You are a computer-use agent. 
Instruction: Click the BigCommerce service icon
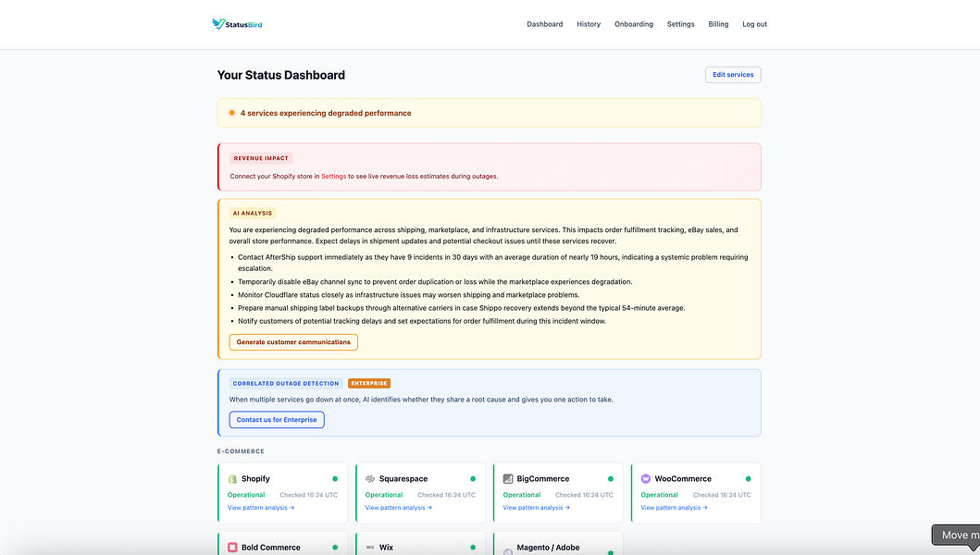(x=508, y=479)
